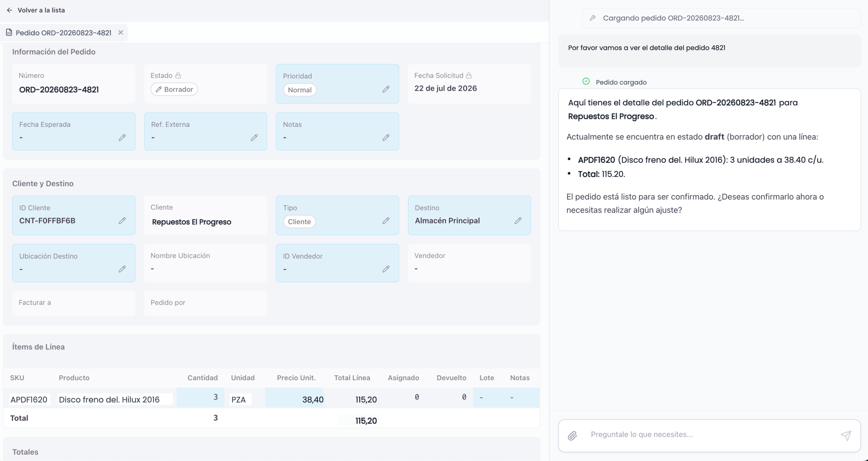Click the Pedido por field

tap(205, 303)
